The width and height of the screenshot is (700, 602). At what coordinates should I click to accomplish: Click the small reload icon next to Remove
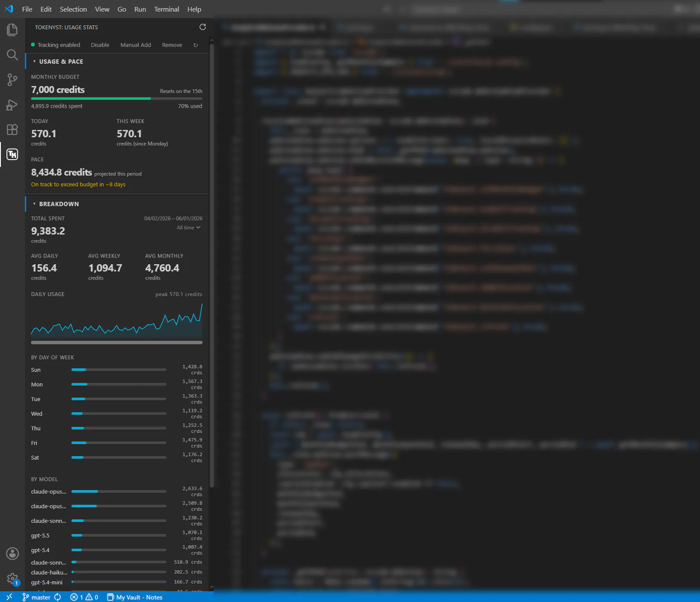click(196, 45)
